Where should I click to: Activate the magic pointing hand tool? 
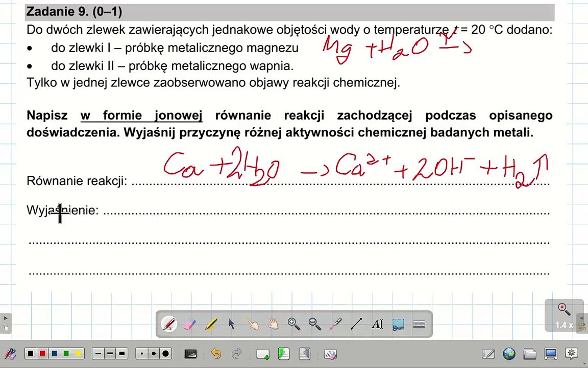coord(252,324)
